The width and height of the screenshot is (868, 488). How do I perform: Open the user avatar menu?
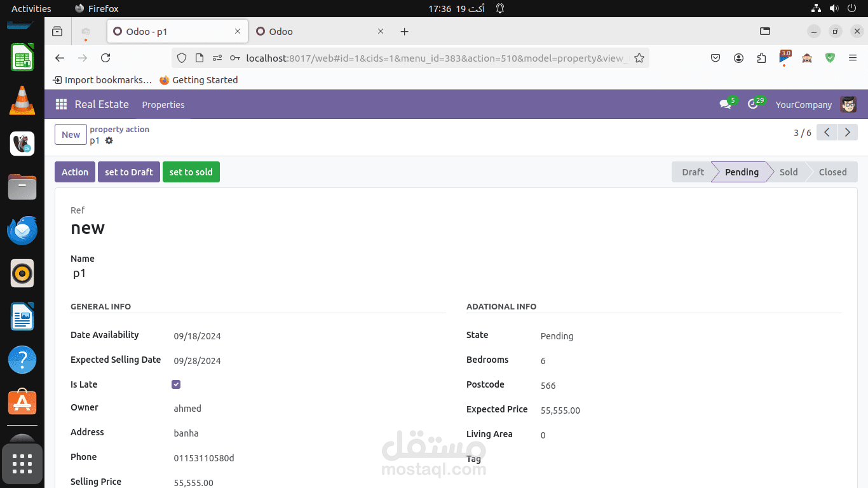848,104
